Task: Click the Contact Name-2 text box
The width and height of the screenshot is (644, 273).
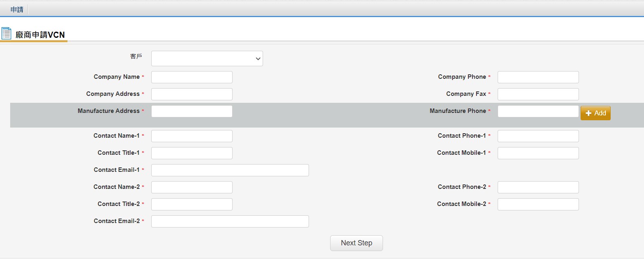Action: 191,187
